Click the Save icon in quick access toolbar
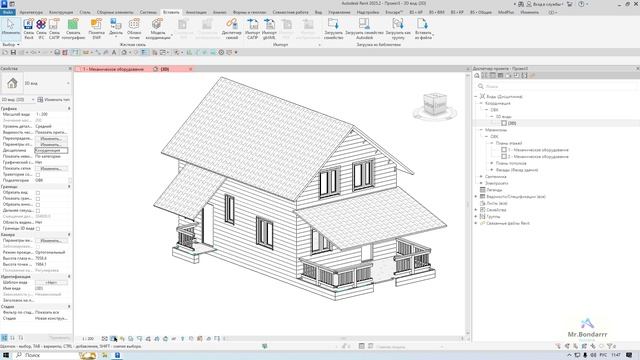640x360 pixels. (x=13, y=52)
